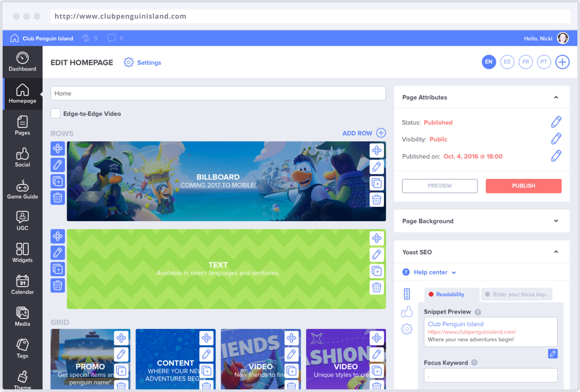Switch to the ES language tab
This screenshot has width=580, height=392.
pos(507,62)
